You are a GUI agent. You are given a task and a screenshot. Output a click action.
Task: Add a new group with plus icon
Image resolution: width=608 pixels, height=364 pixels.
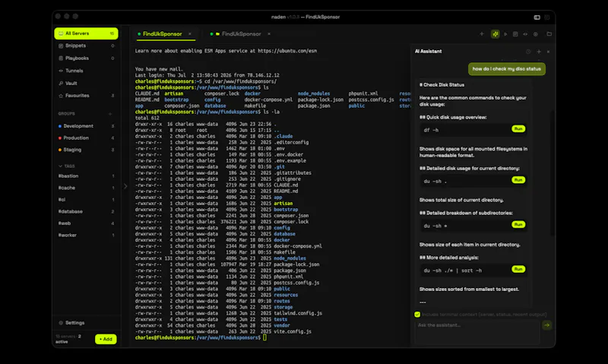pos(110,113)
